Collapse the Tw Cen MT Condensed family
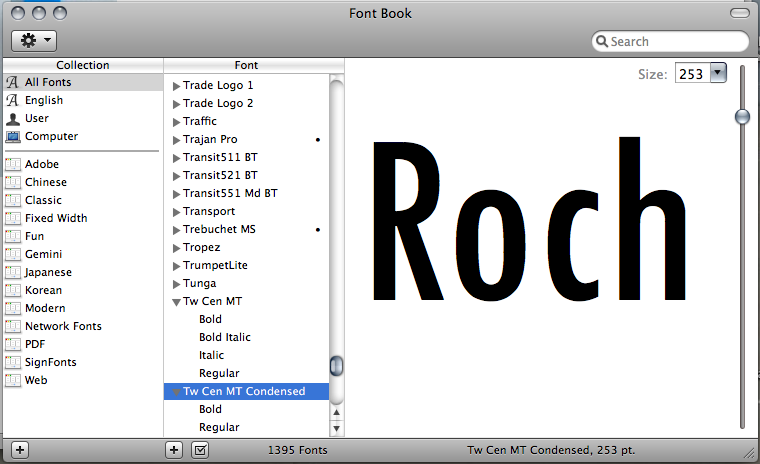 [176, 392]
